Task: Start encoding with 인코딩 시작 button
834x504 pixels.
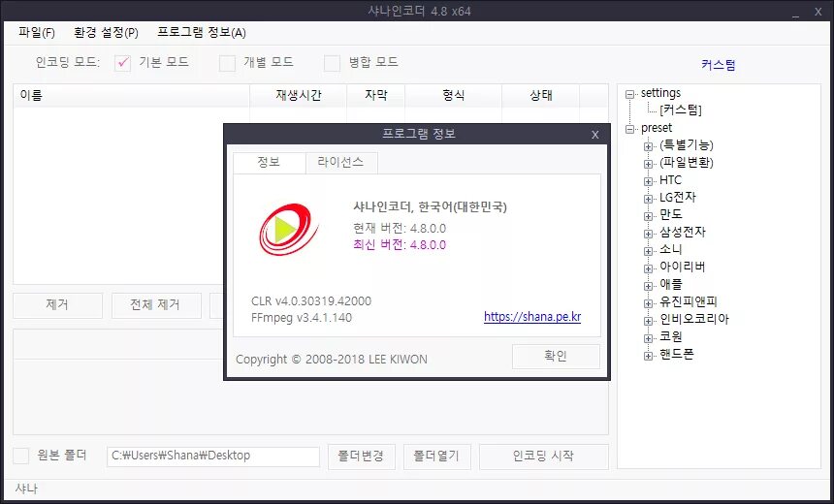Action: click(544, 457)
